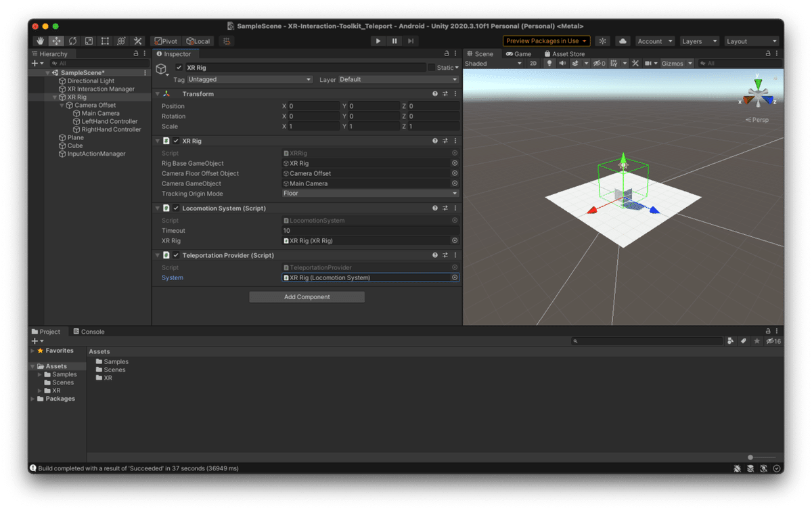
Task: Click the Timeout input field
Action: point(370,231)
